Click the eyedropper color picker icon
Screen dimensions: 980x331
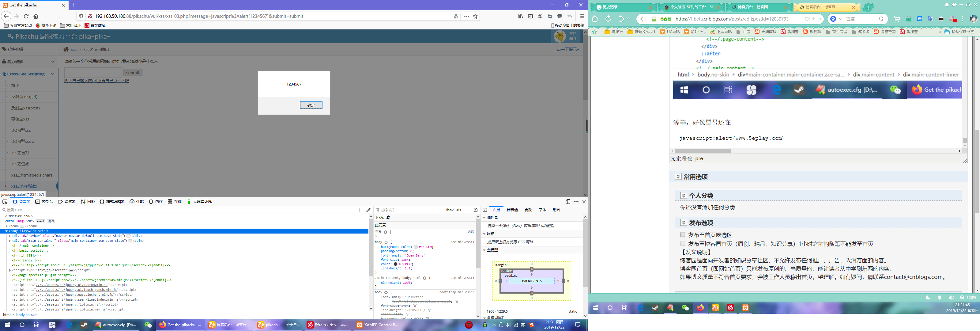point(368,210)
